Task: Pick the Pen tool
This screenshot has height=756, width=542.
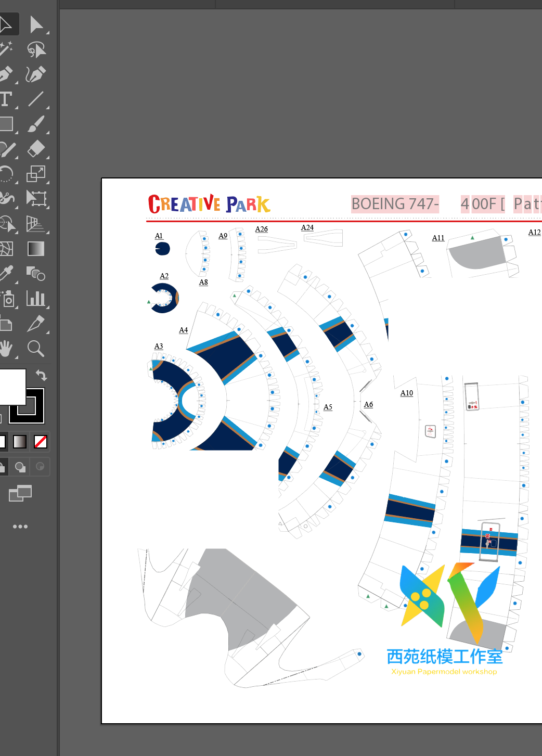Action: coord(6,74)
